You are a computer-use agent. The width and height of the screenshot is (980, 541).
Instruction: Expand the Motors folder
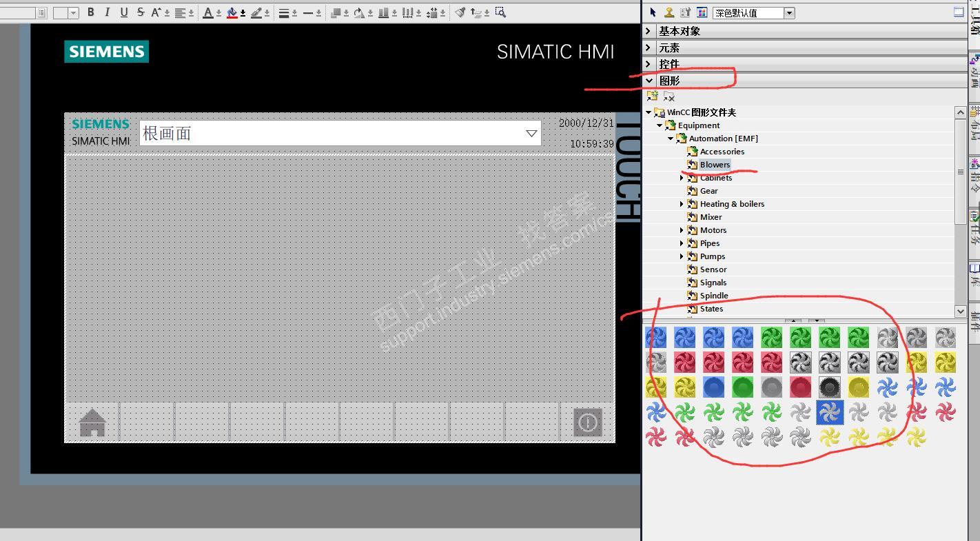point(682,230)
